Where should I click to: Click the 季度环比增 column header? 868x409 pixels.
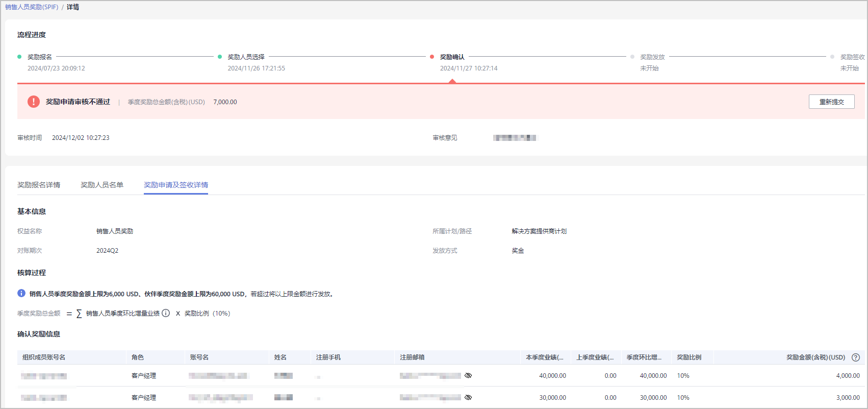pyautogui.click(x=644, y=357)
